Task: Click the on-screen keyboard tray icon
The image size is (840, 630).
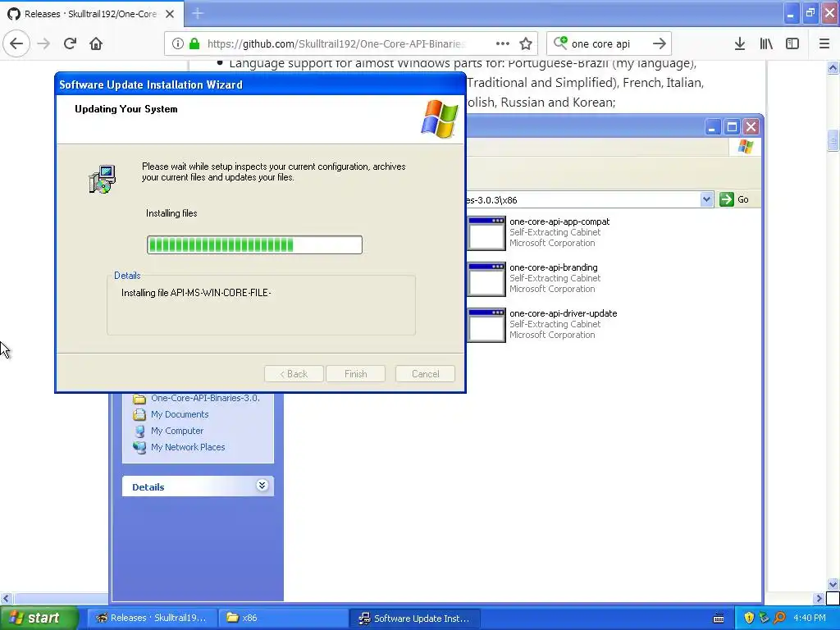Action: pos(719,619)
